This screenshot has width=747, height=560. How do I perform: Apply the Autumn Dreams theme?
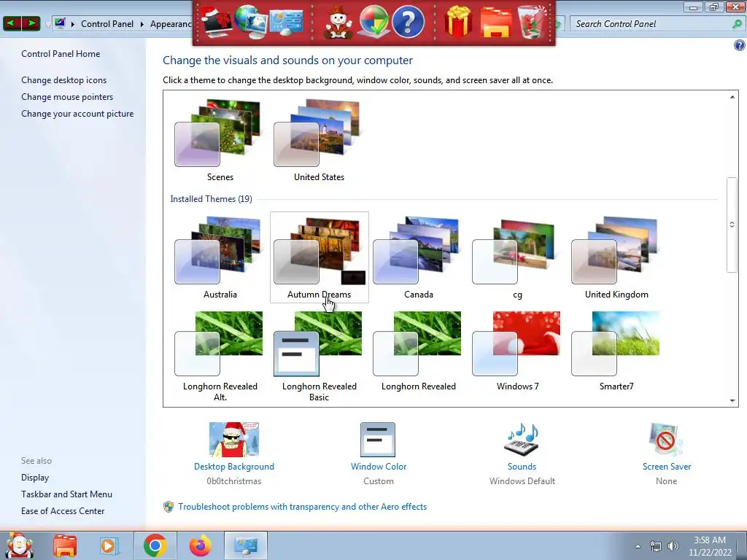(320, 257)
